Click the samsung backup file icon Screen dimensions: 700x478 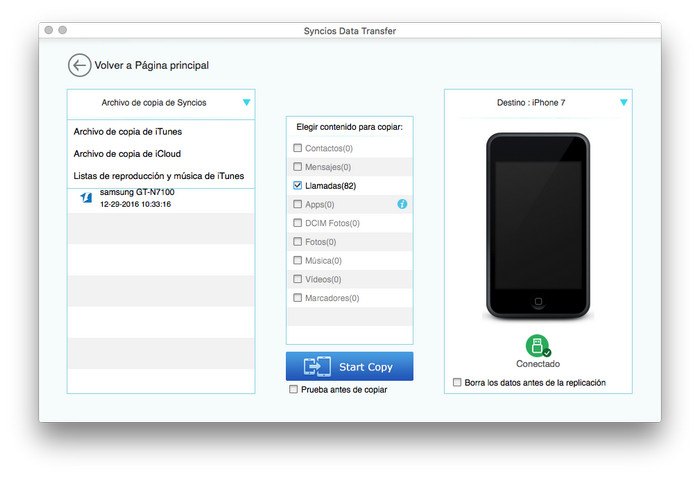[86, 197]
